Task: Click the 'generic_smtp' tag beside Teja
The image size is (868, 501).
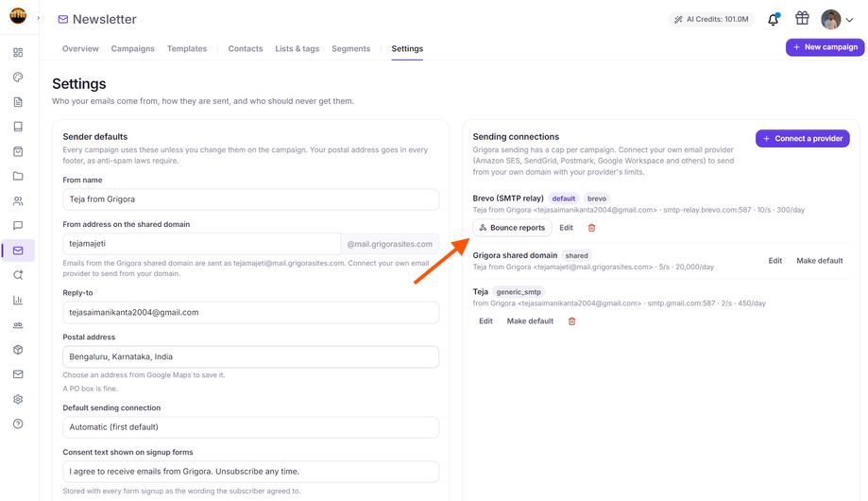Action: pos(519,292)
